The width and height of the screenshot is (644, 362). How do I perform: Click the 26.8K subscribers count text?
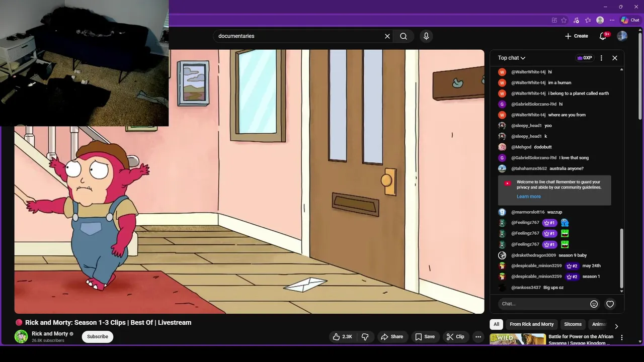(48, 340)
